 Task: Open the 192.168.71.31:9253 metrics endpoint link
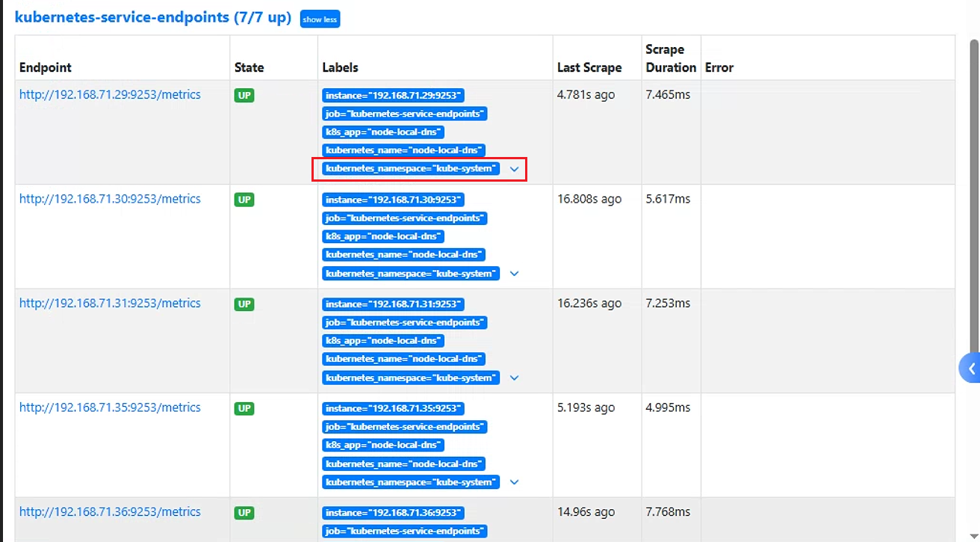110,304
